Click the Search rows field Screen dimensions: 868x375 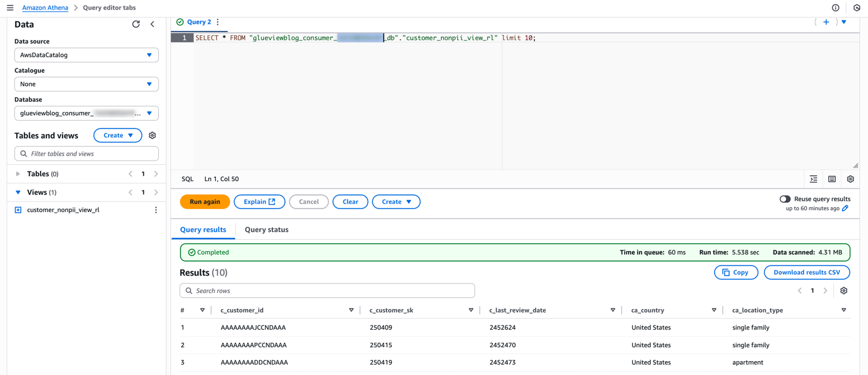coord(328,291)
